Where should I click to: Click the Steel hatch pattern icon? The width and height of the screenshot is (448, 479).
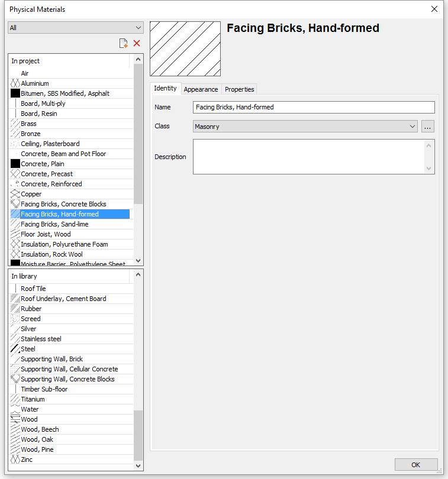15,349
